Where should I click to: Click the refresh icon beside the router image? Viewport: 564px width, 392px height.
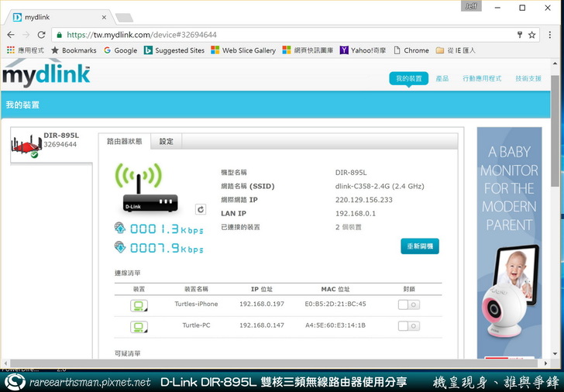pos(201,209)
